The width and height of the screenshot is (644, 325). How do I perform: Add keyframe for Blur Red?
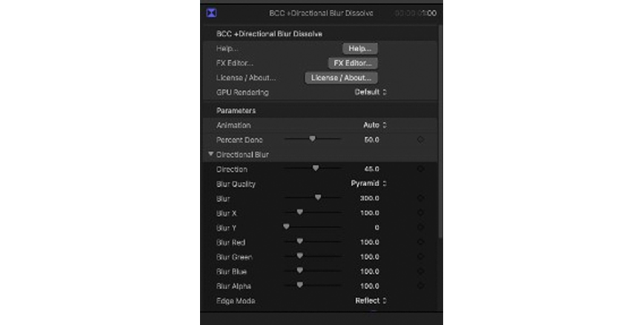[420, 242]
